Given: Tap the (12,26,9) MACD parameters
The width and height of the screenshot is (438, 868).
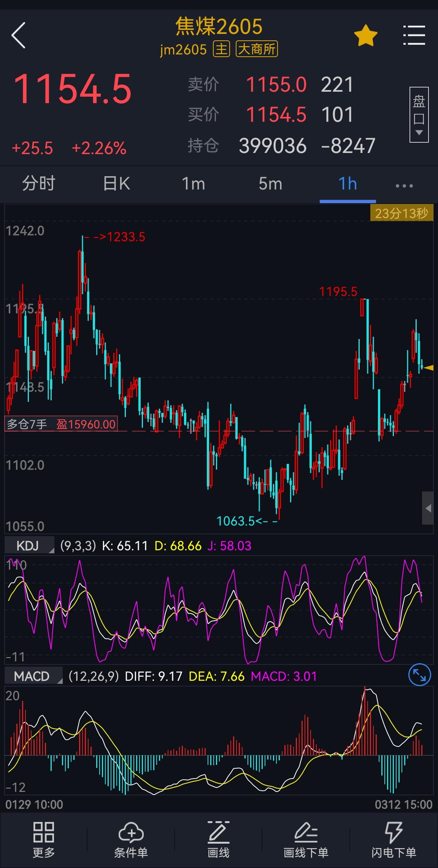Looking at the screenshot, I should 94,676.
